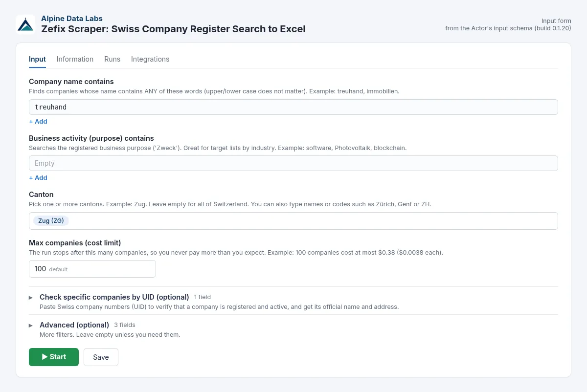Click the 'default' hint in Max companies

click(58, 269)
